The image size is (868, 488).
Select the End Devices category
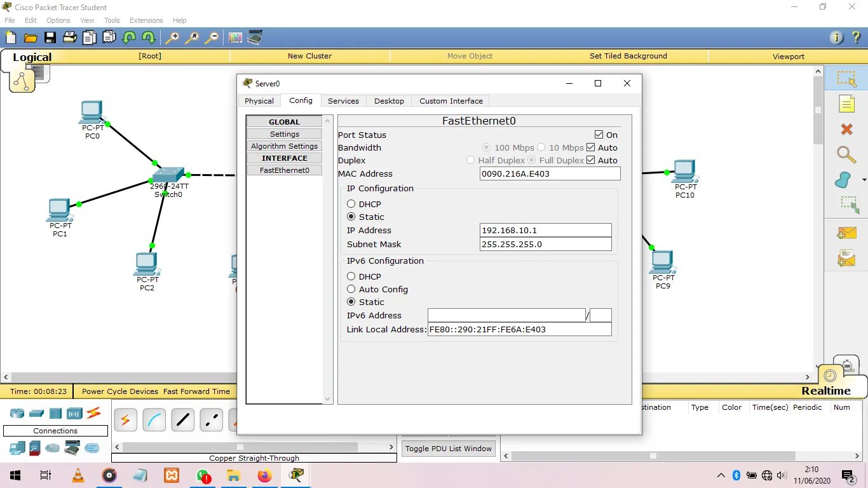coord(17,448)
